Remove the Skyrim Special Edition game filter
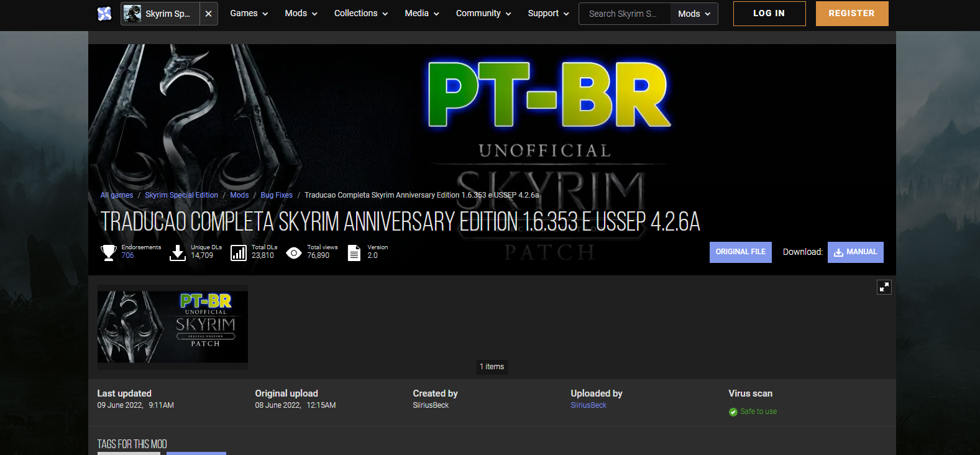The image size is (980, 455). coord(208,14)
